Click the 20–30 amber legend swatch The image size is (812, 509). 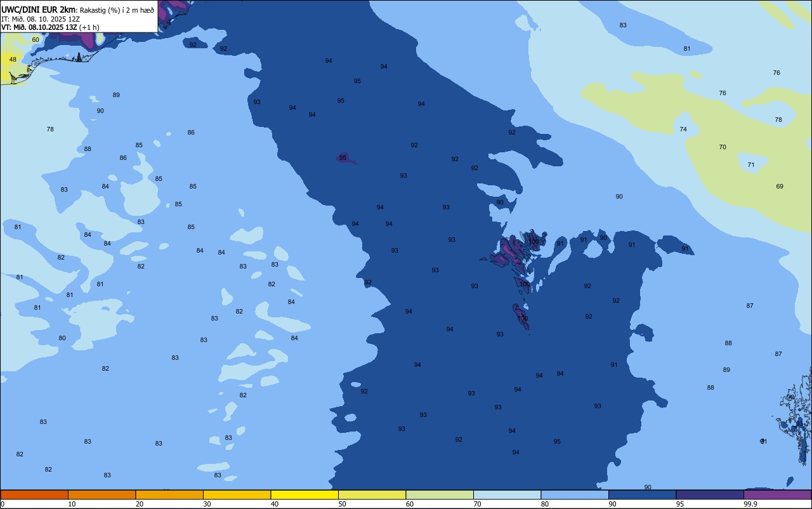[x=169, y=494]
